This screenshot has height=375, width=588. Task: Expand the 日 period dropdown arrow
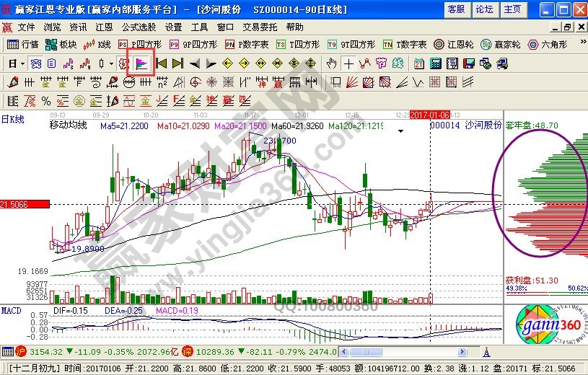23,63
